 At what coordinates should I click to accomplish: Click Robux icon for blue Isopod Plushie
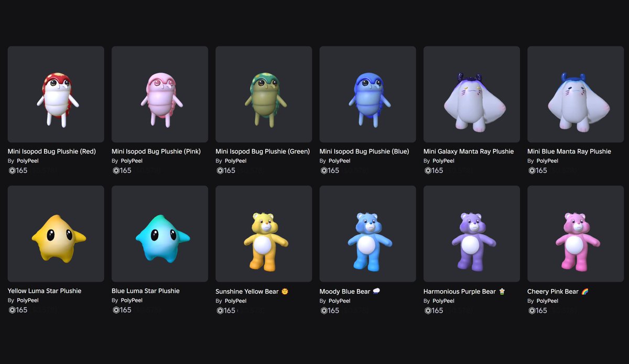(323, 170)
